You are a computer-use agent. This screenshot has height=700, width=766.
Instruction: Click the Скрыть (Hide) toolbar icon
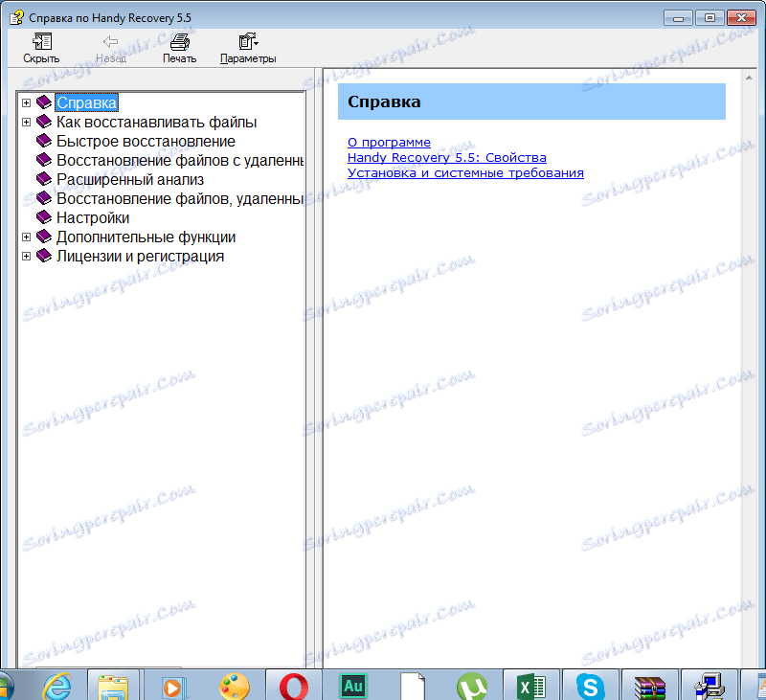(x=41, y=41)
